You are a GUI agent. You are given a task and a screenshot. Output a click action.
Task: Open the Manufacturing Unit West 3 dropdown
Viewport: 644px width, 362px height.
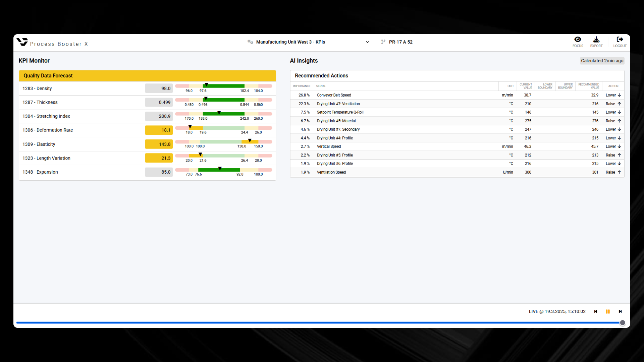pyautogui.click(x=308, y=42)
